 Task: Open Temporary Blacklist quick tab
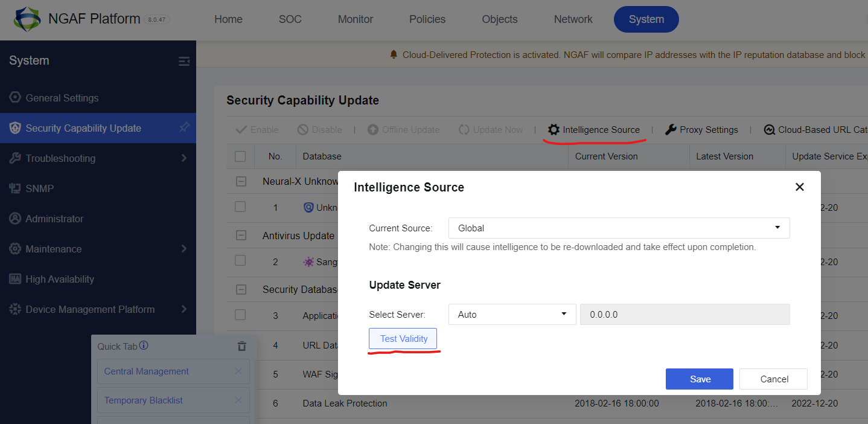click(144, 400)
